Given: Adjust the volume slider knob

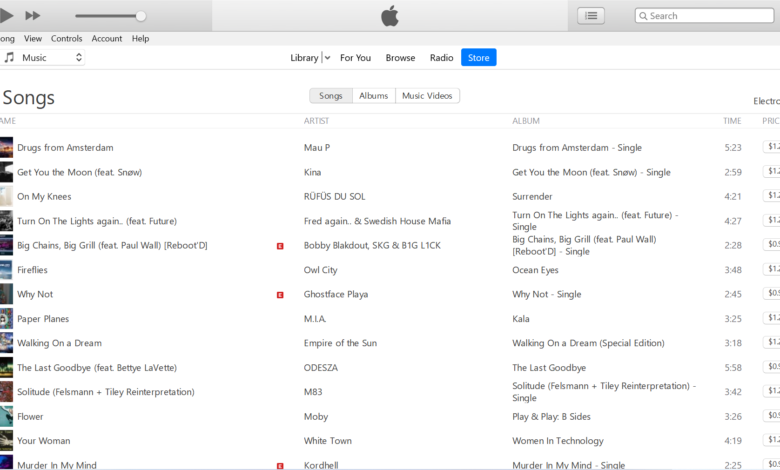Looking at the screenshot, I should [141, 16].
